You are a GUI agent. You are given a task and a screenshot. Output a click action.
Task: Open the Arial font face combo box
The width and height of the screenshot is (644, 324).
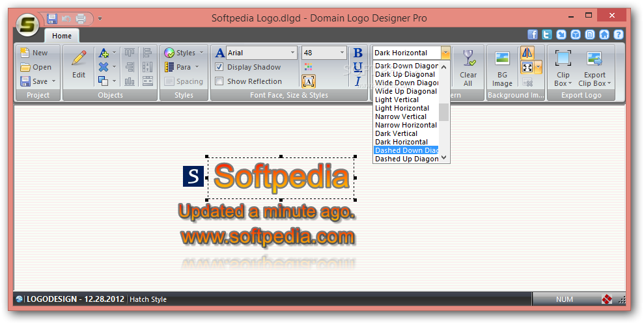click(262, 53)
